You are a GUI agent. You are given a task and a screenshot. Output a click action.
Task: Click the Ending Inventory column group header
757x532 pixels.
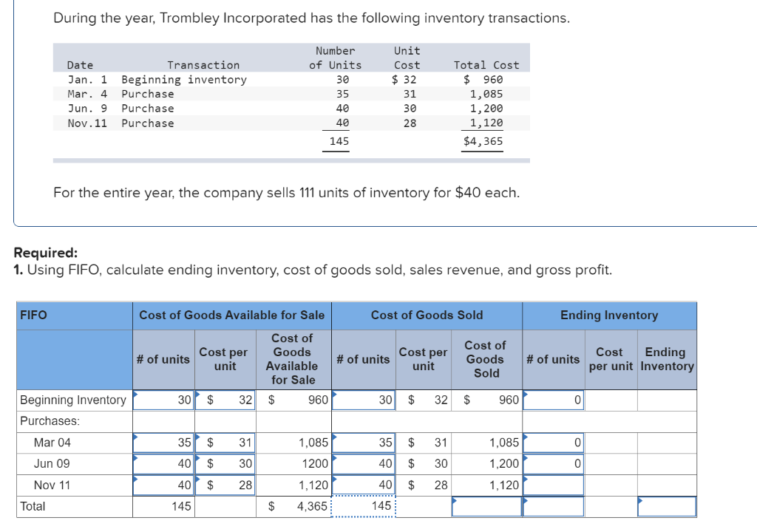tap(610, 316)
